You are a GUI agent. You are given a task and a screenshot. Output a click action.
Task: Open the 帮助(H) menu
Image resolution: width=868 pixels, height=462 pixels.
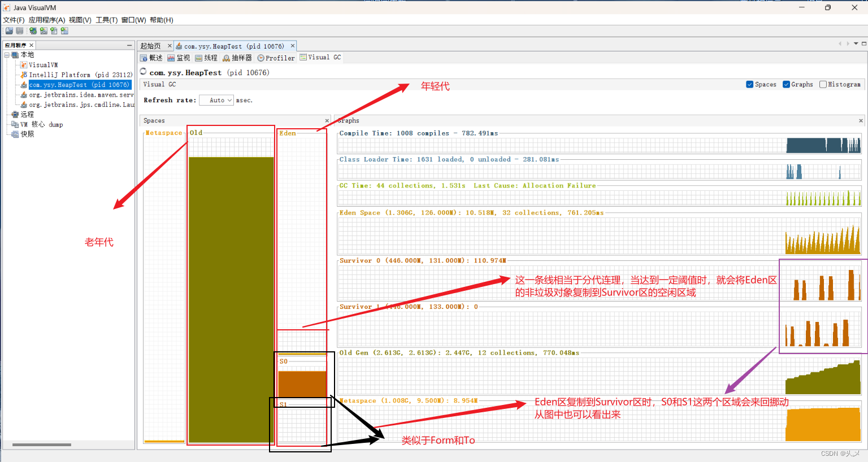click(x=162, y=20)
